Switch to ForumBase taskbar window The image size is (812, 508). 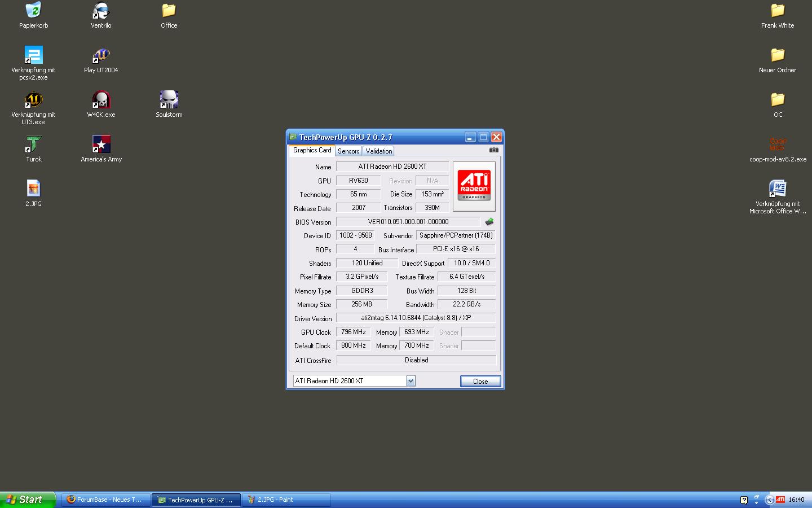(106, 500)
